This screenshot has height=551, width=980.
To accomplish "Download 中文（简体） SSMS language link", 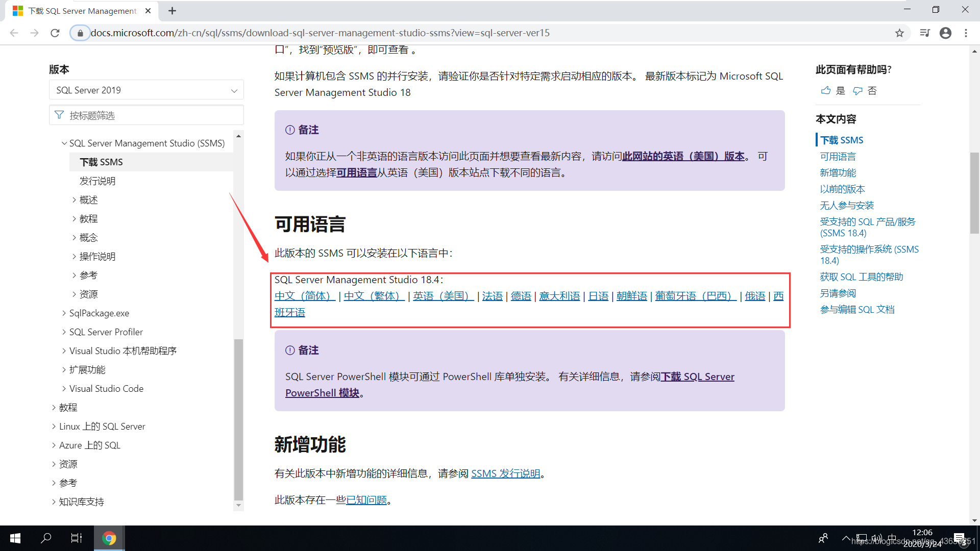I will click(305, 296).
